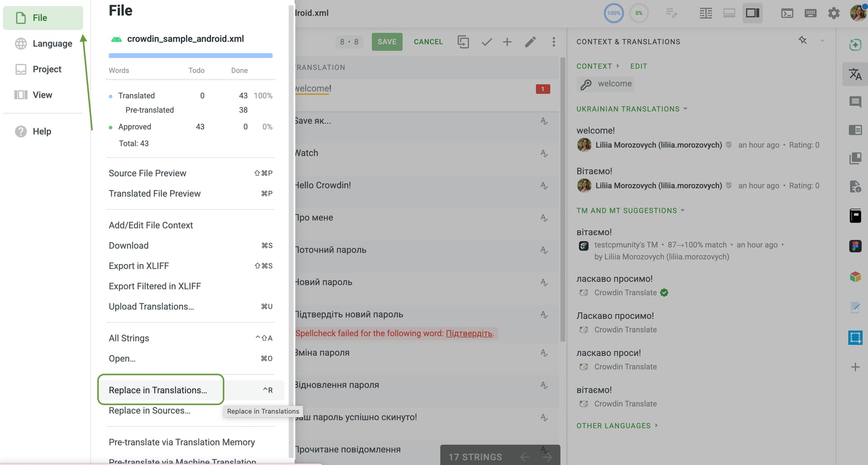The image size is (868, 465).
Task: Open the comments panel icon
Action: coord(855,102)
